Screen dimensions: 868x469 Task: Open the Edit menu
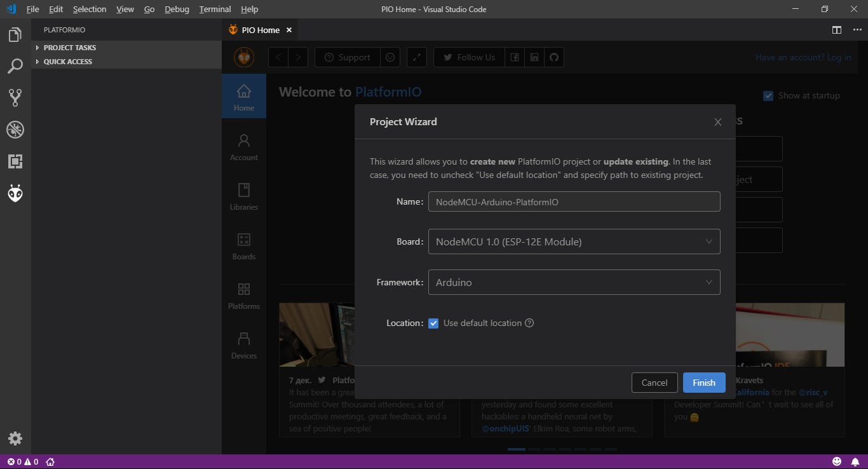point(56,9)
